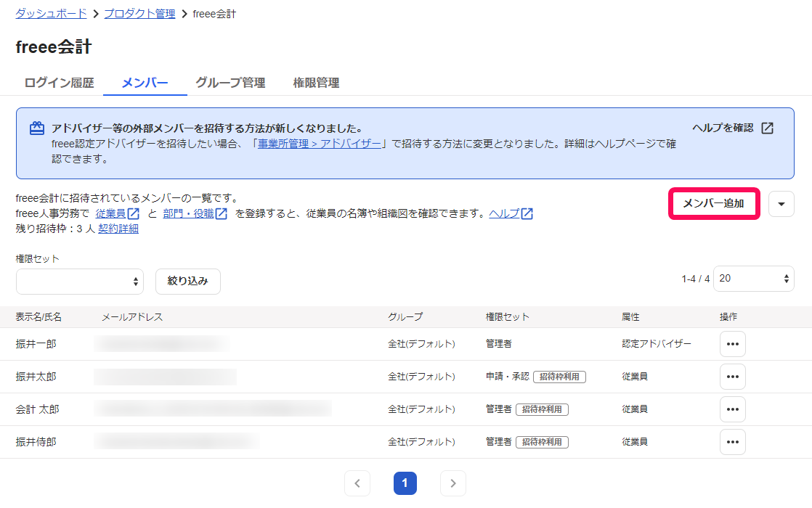Click the external-link icon after 従業員
Viewport: 812px width, 508px height.
coord(134,213)
